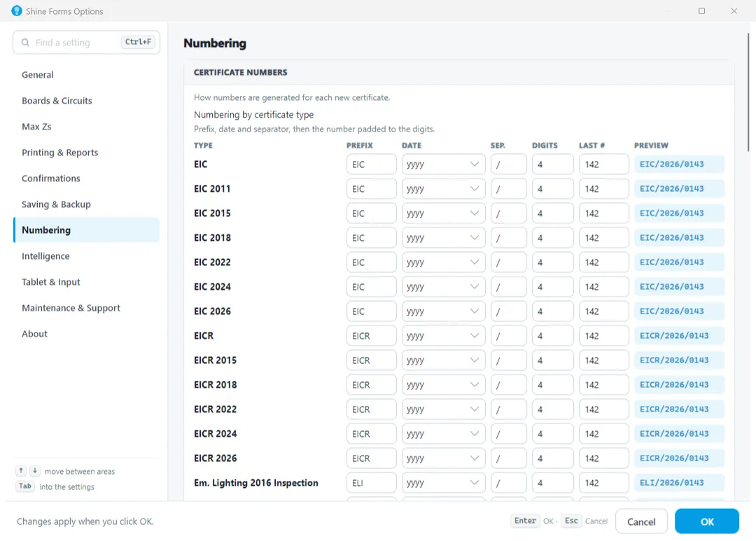The height and width of the screenshot is (541, 756).
Task: Edit prefix field for EICR row
Action: (x=371, y=336)
